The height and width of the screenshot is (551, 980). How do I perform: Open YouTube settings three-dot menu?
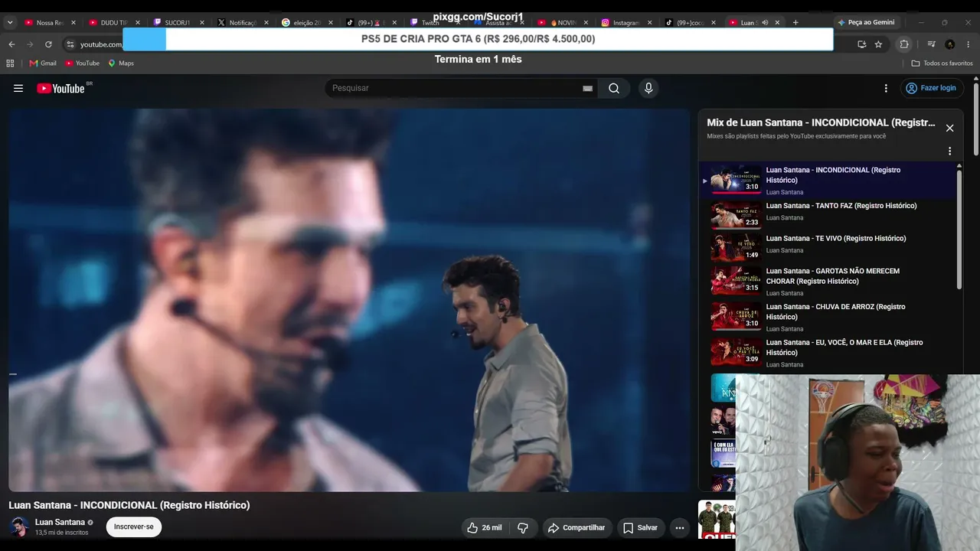pos(886,88)
